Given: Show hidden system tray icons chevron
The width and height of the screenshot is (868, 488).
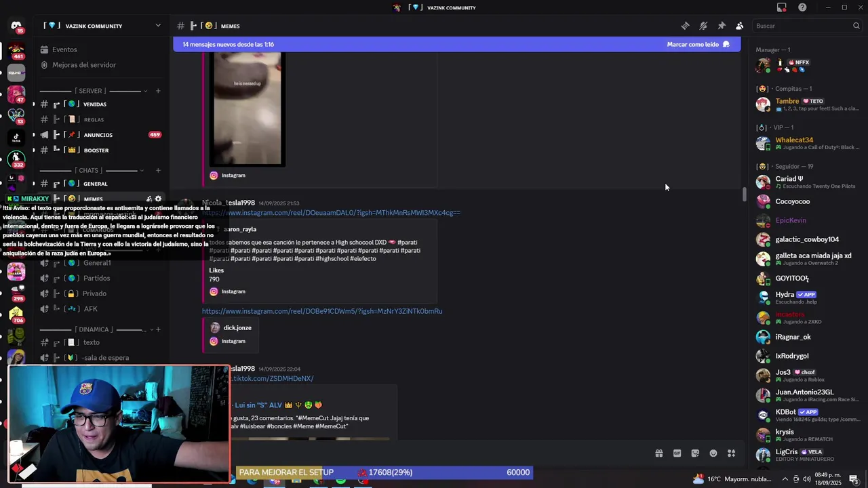Looking at the screenshot, I should coord(785,479).
